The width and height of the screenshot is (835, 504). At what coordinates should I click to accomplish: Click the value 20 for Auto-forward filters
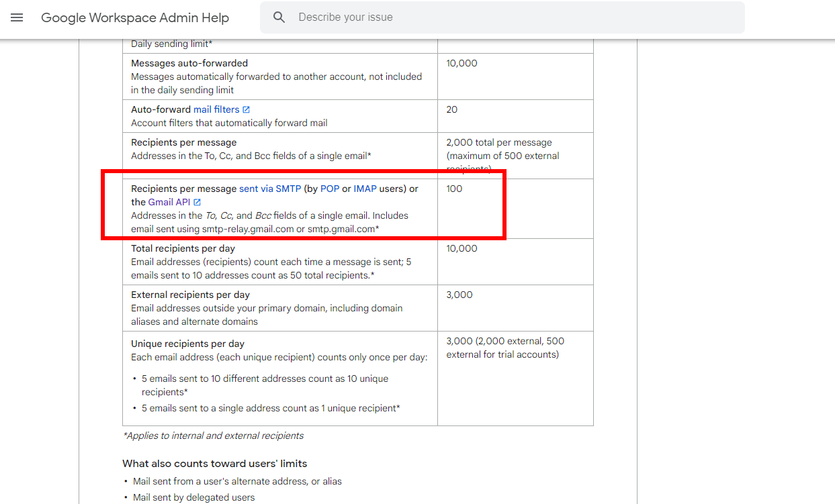click(451, 109)
